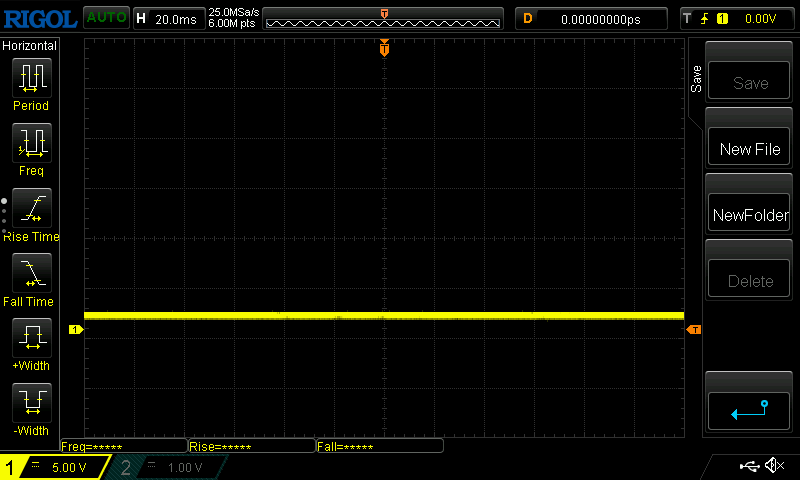Select the Fall Time measurement icon
The height and width of the screenshot is (480, 800).
point(32,272)
